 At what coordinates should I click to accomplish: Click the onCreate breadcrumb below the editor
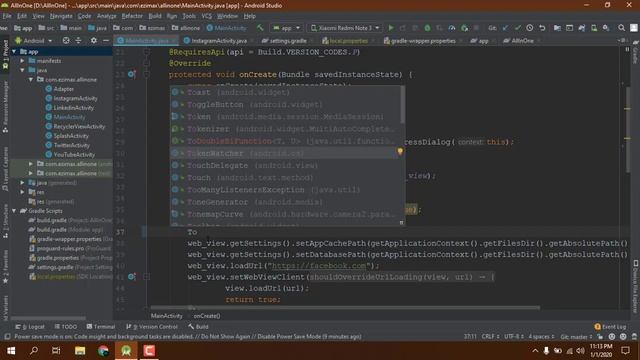(x=207, y=316)
